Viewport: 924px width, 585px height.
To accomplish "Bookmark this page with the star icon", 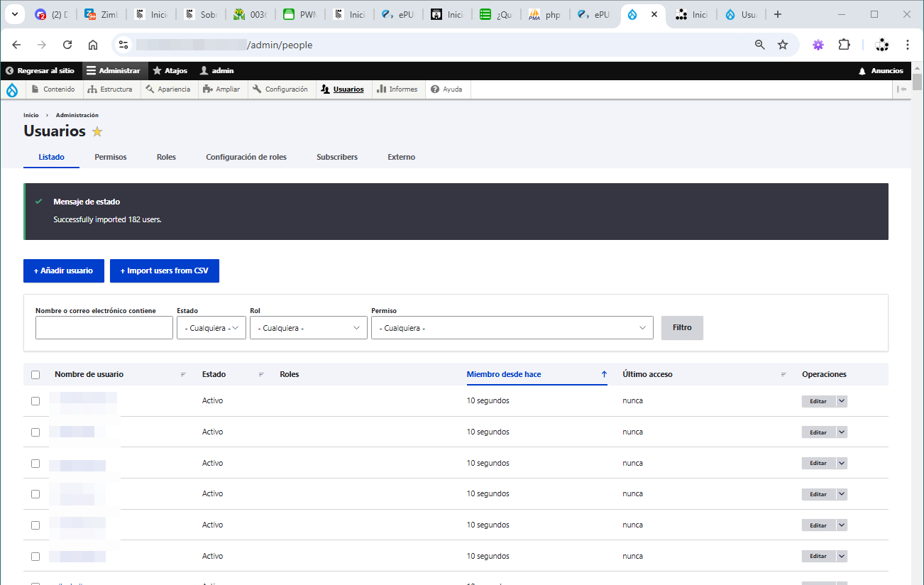I will pyautogui.click(x=783, y=45).
